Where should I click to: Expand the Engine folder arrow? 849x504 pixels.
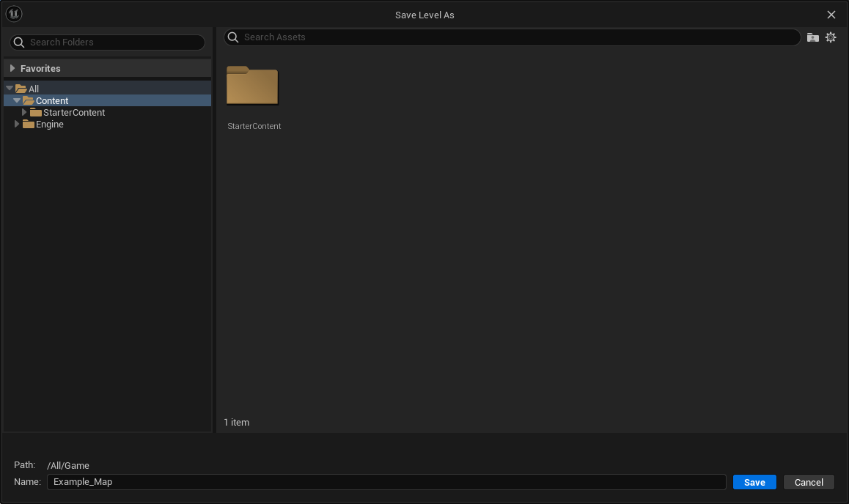tap(17, 125)
